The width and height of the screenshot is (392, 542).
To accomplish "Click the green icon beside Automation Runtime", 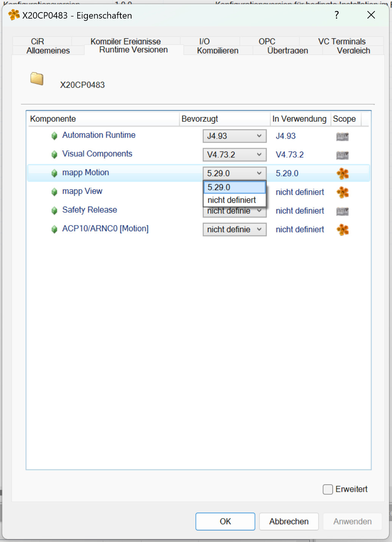I will point(55,136).
